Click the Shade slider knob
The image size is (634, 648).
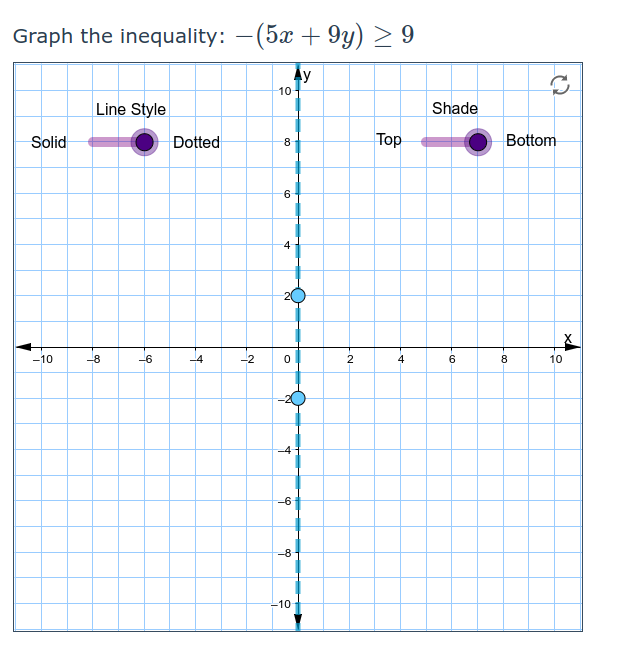(x=478, y=142)
